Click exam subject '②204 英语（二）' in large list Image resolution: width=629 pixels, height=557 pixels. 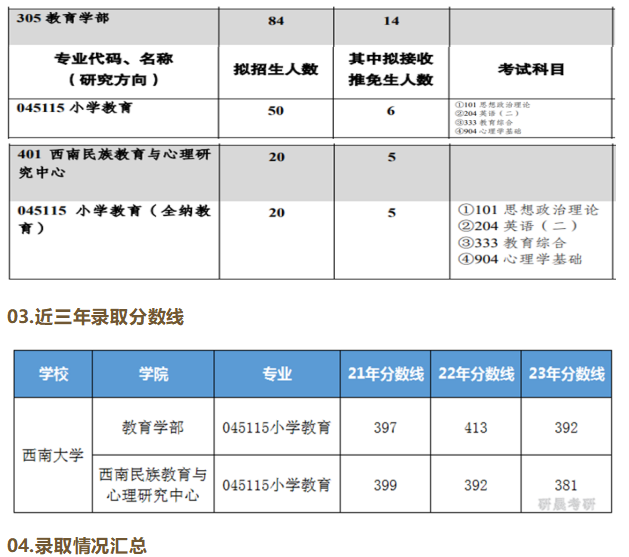coord(518,226)
